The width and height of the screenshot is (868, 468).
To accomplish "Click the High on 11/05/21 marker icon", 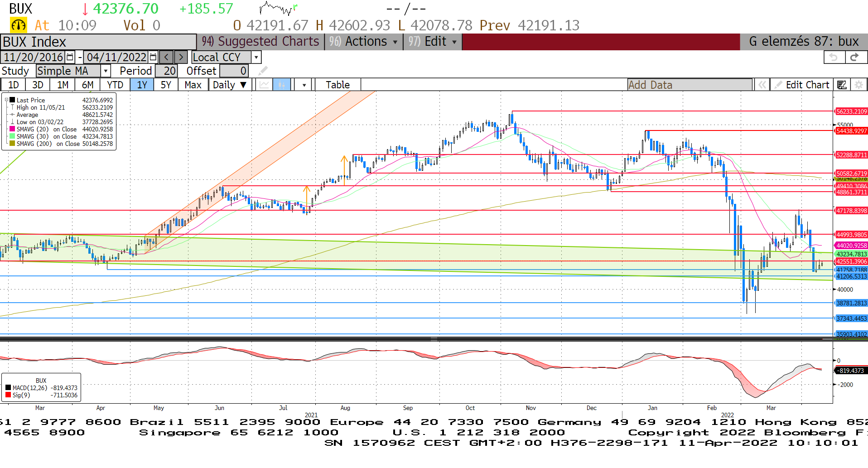I will coord(12,107).
